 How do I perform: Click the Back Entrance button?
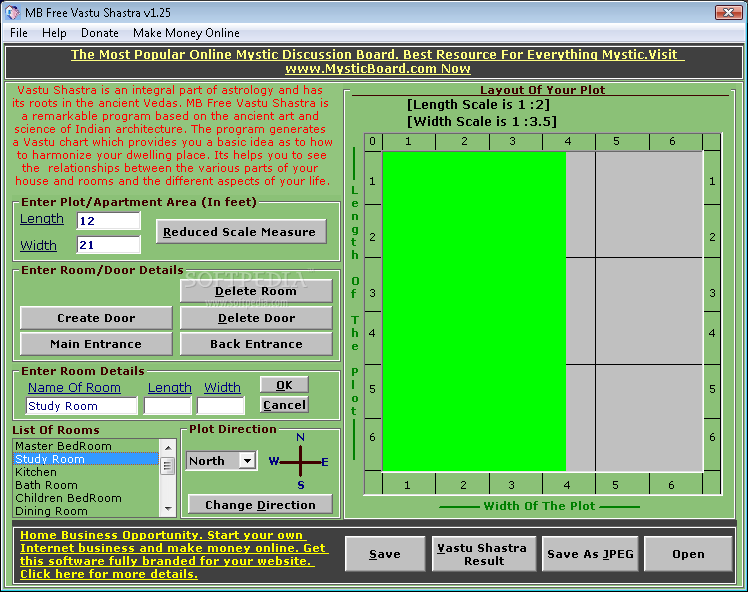point(256,344)
